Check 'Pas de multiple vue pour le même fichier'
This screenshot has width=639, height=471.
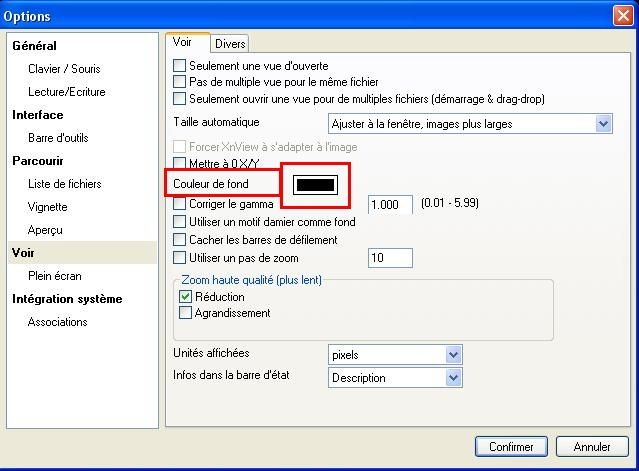point(181,82)
